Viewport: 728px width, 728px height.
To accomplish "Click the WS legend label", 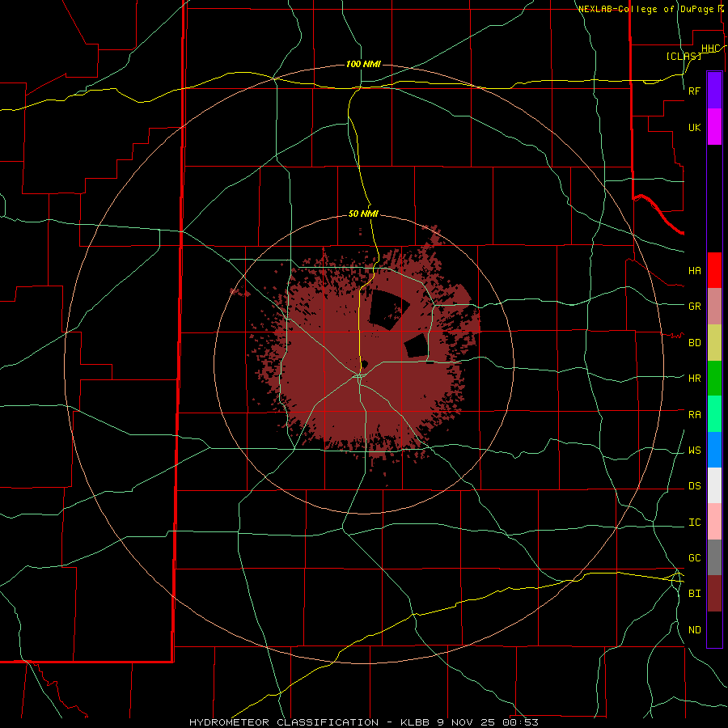I will click(694, 450).
